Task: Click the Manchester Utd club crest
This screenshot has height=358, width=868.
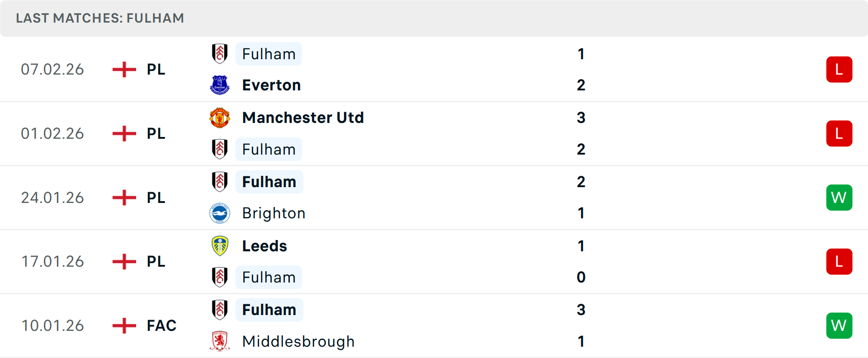Action: tap(220, 117)
